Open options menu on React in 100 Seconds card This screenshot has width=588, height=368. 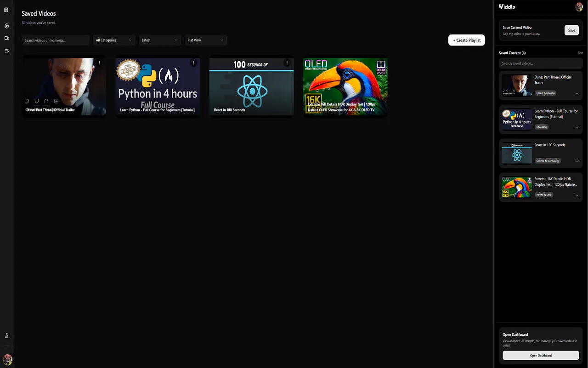[287, 63]
